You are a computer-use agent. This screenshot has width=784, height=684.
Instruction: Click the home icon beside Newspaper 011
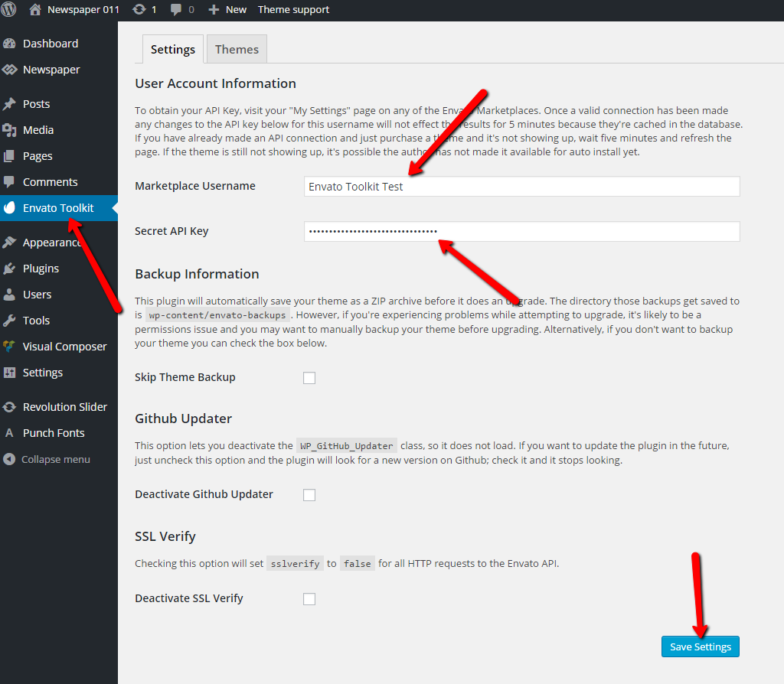tap(35, 9)
